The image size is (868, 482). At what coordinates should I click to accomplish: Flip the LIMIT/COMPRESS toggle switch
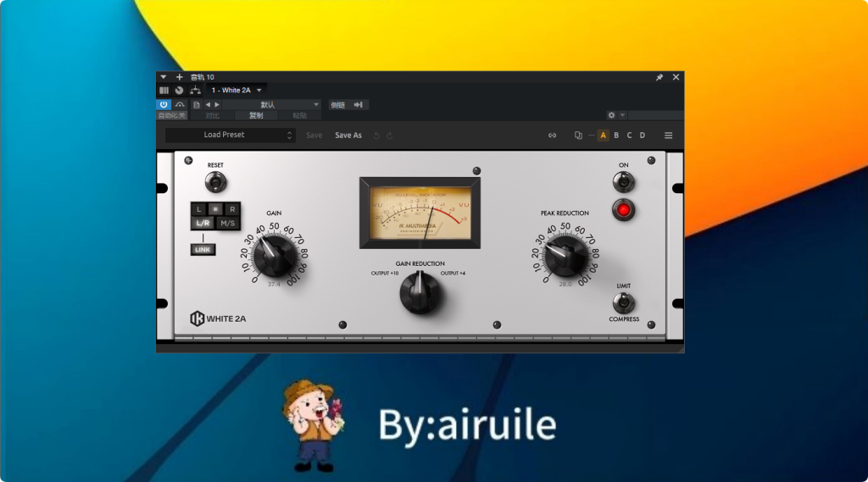pyautogui.click(x=623, y=302)
